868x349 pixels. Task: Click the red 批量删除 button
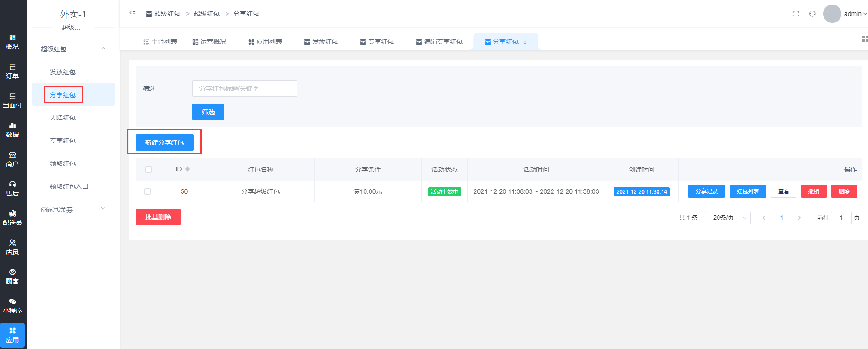[158, 217]
